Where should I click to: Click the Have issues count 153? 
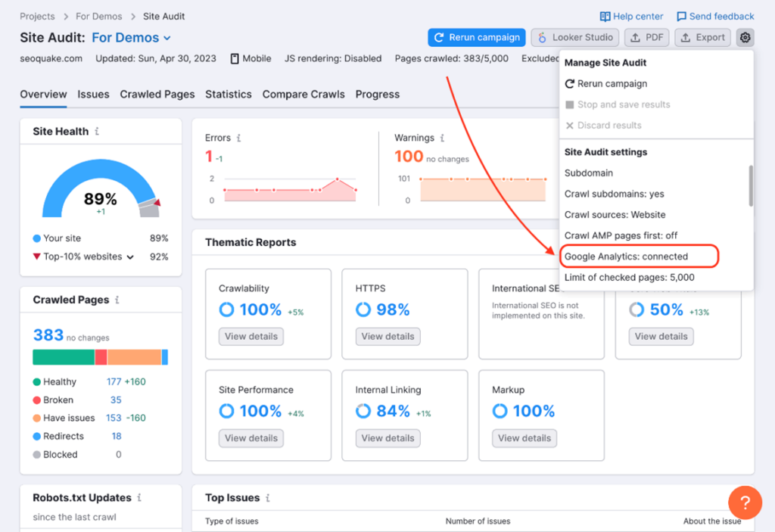click(x=114, y=418)
